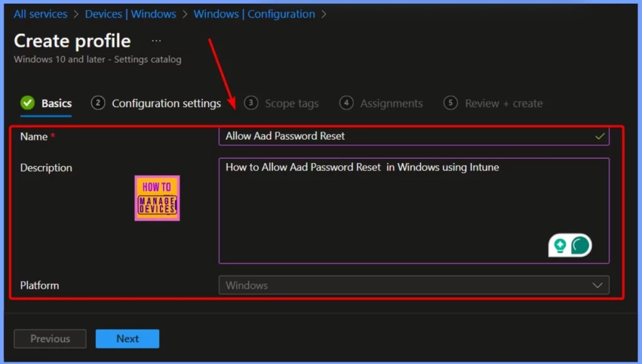
Task: Click the step 4 circle icon
Action: pos(346,103)
